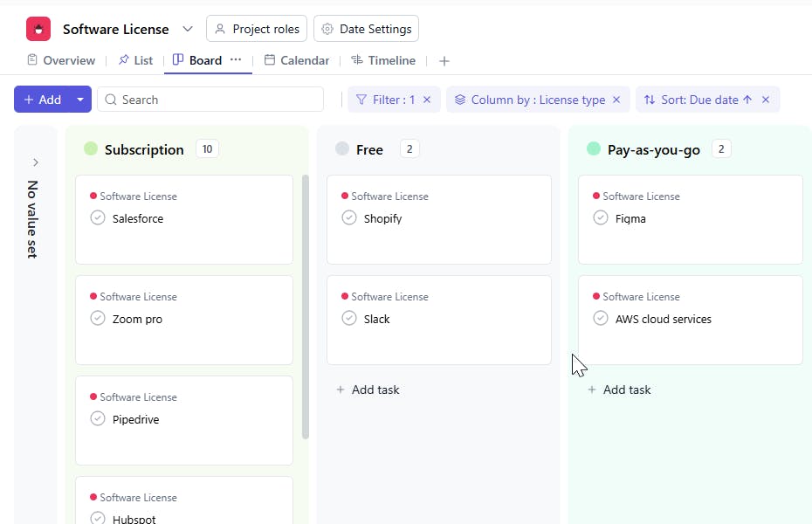Click the Software License project logo icon

pos(38,29)
